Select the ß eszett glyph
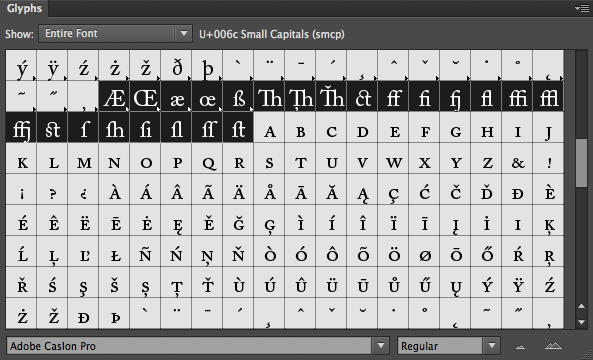The width and height of the screenshot is (593, 360). point(238,96)
